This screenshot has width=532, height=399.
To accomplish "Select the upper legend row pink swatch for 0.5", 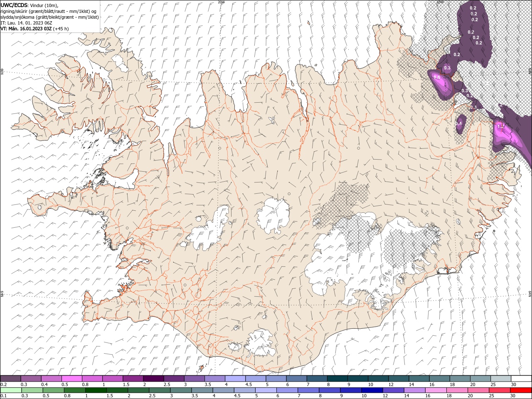I will (x=71, y=379).
